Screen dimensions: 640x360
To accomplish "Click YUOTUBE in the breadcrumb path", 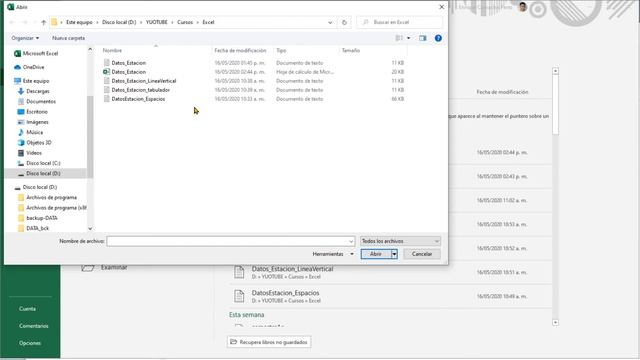I will click(x=157, y=22).
